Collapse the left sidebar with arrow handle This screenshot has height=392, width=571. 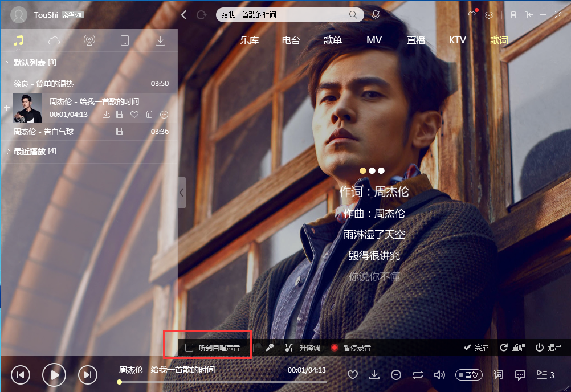tap(182, 193)
